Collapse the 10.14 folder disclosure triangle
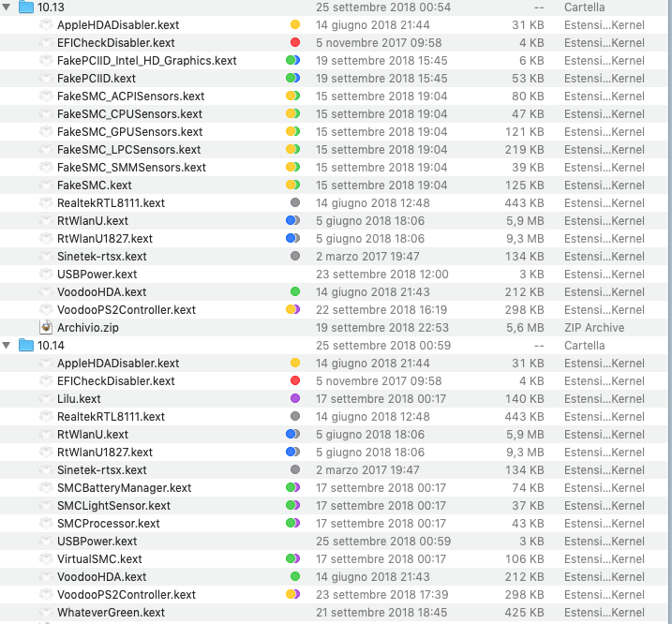The height and width of the screenshot is (624, 672). pyautogui.click(x=7, y=346)
